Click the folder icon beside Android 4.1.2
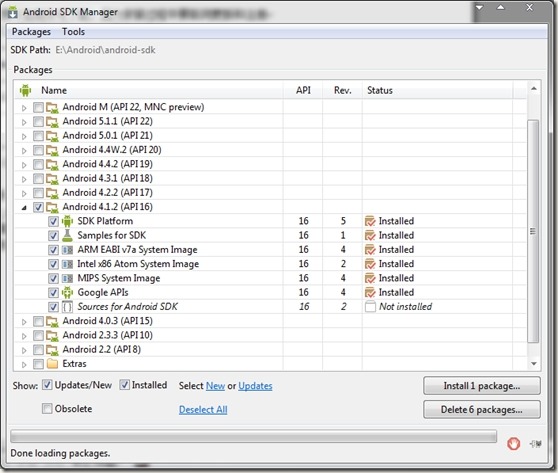The width and height of the screenshot is (558, 473). [52, 207]
